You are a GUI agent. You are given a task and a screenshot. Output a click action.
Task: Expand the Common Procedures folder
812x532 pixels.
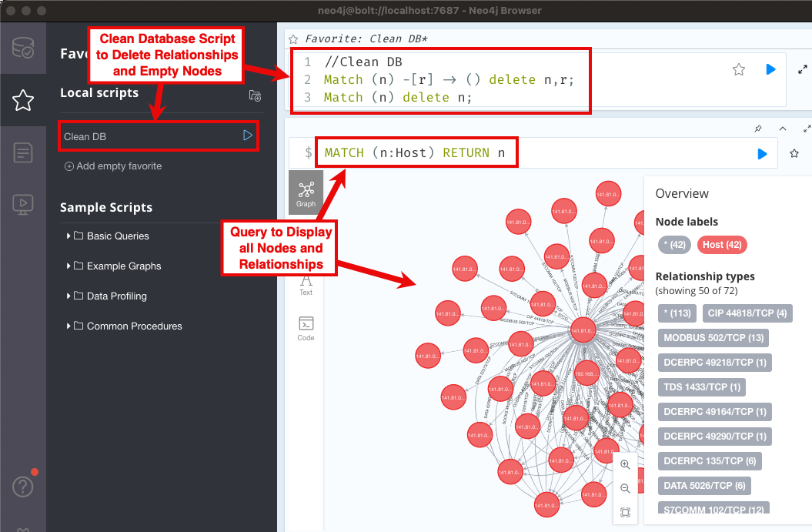point(124,326)
